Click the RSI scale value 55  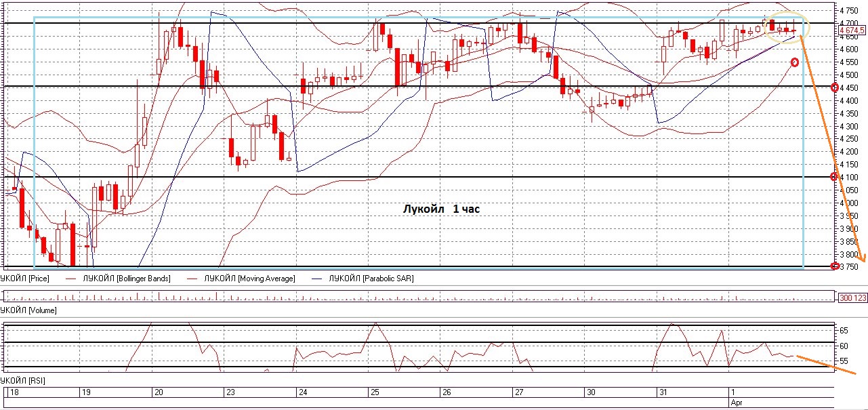(844, 361)
